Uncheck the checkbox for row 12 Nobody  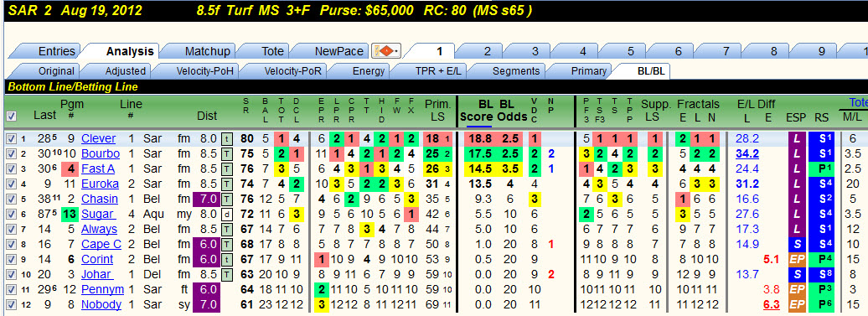coord(11,304)
